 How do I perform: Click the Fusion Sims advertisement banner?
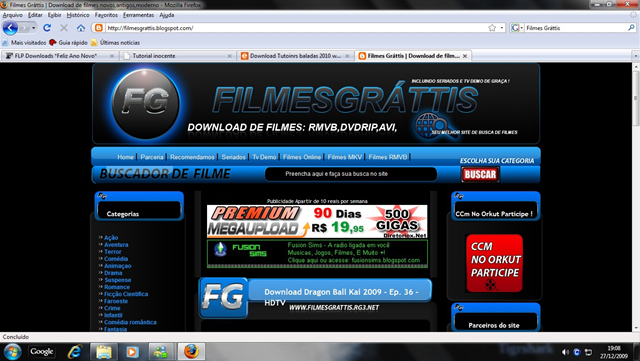[x=317, y=254]
